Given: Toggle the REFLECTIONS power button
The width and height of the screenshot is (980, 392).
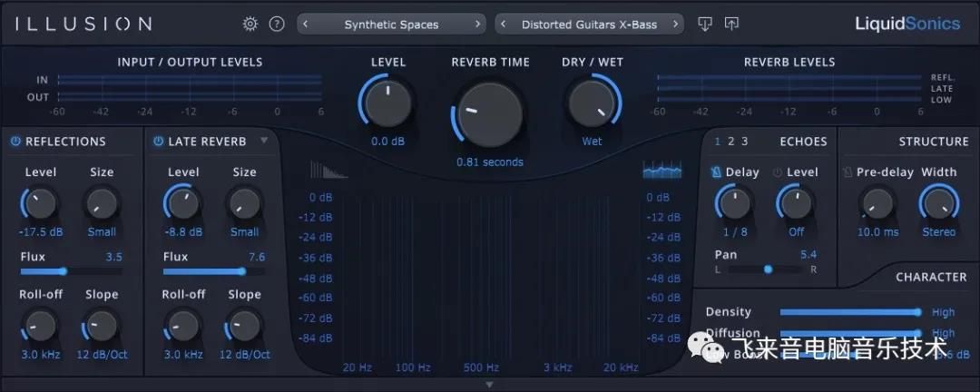Looking at the screenshot, I should (x=15, y=142).
